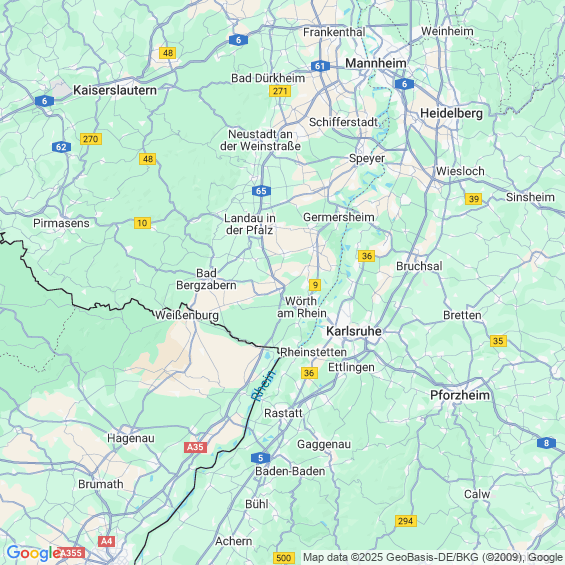The width and height of the screenshot is (565, 565).
Task: Click the 61 autobahn shield near Mannheim
Action: coord(320,66)
